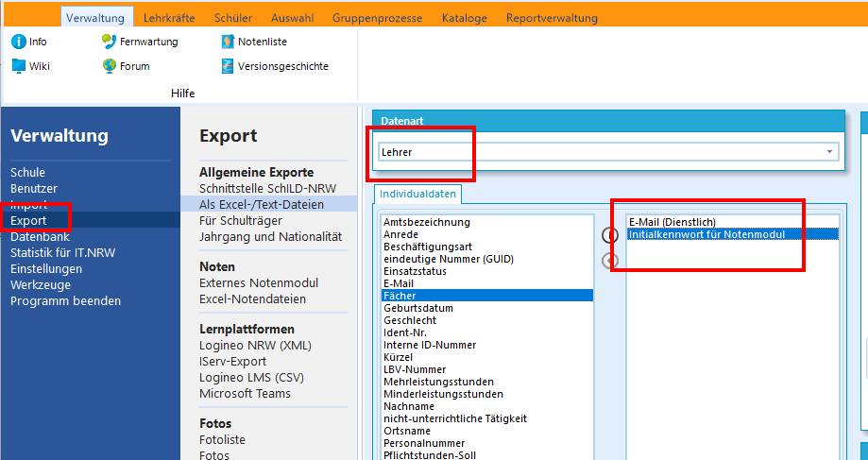
Task: Select the Individualdaten tab
Action: tap(418, 194)
